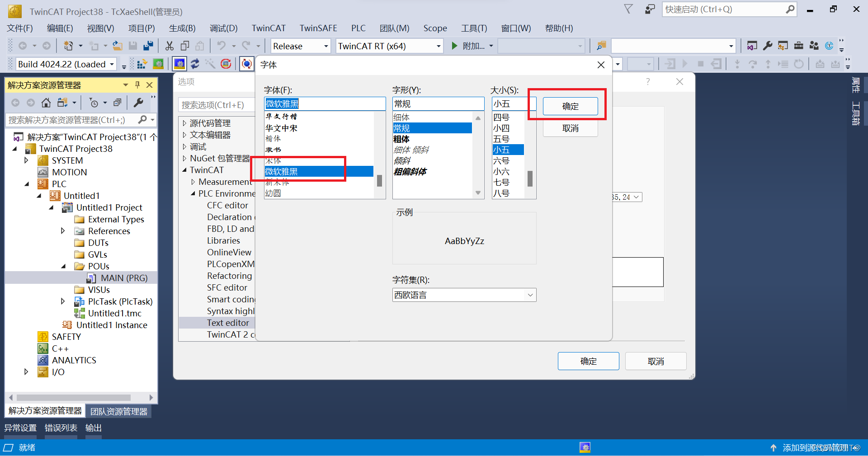Viewport: 868px width, 456px height.
Task: Toggle Solution Explorer pin auto-hide
Action: click(137, 85)
